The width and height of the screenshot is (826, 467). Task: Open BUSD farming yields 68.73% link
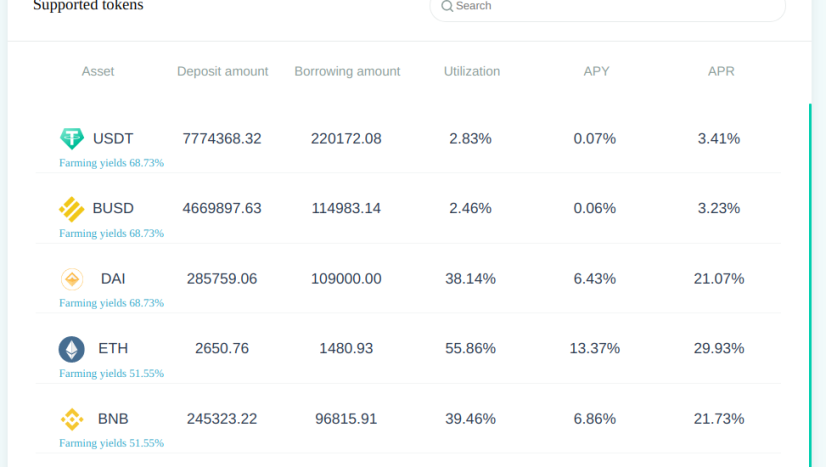pos(111,233)
